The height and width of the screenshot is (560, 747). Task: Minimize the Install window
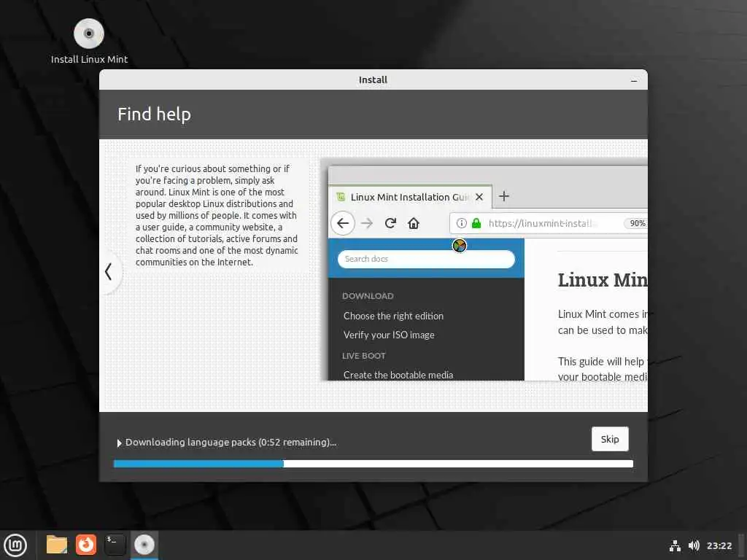(634, 80)
